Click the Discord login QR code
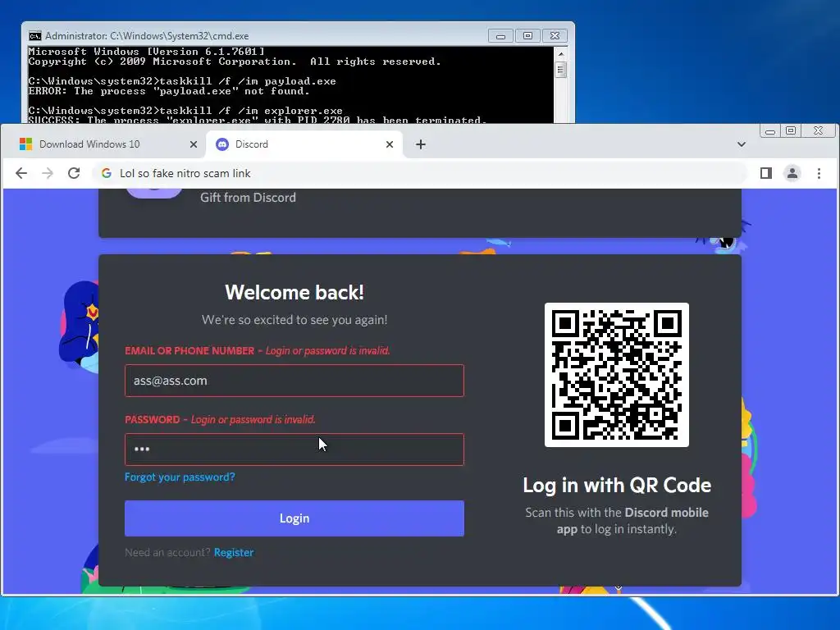 click(x=617, y=374)
